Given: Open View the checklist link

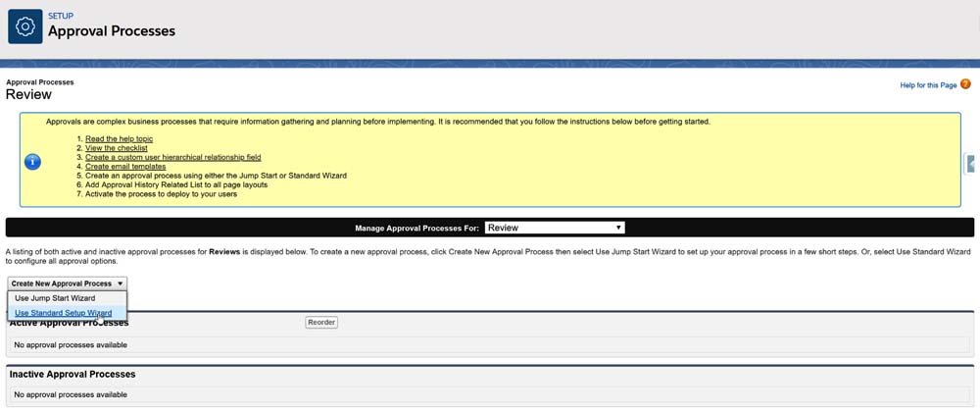Looking at the screenshot, I should (117, 148).
